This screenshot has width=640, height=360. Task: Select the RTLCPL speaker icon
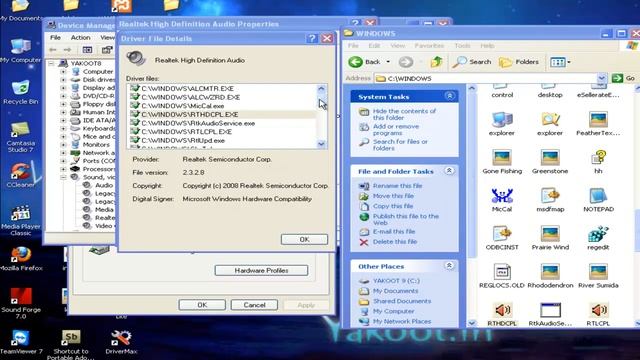coord(598,310)
